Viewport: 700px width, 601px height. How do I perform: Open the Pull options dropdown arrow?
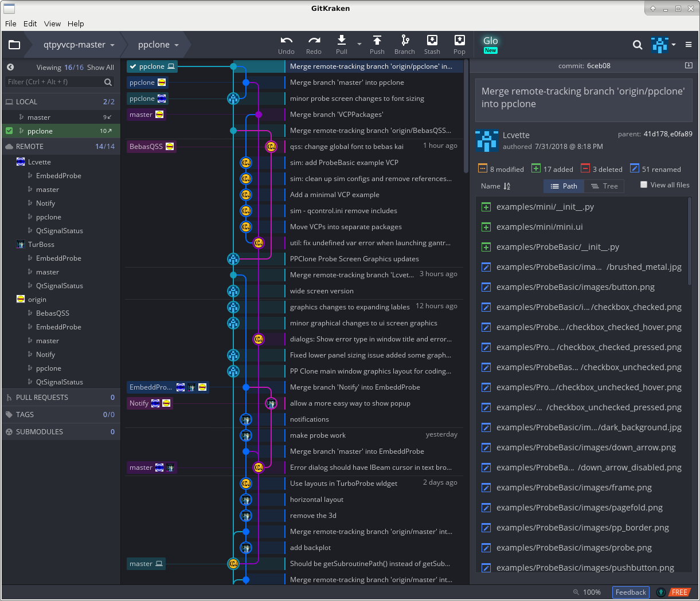[359, 44]
